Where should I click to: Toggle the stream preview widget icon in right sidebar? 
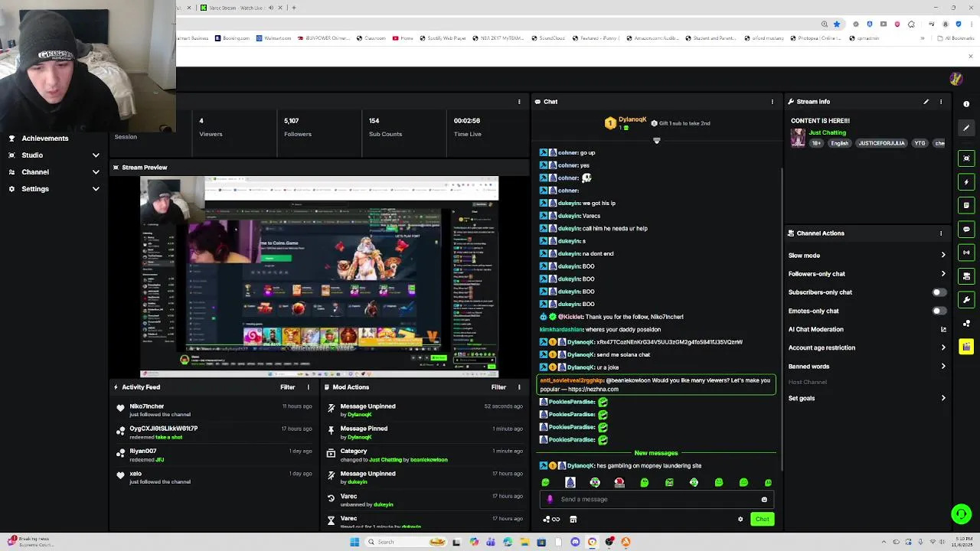(x=966, y=158)
